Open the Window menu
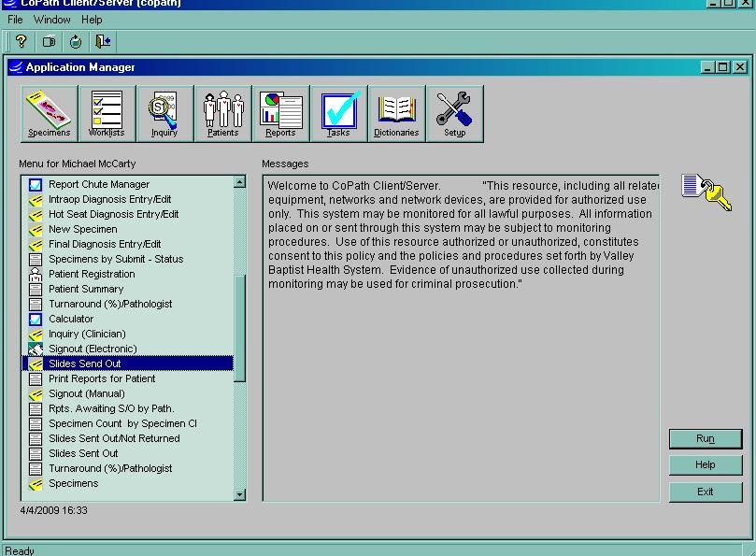The height and width of the screenshot is (556, 756). (51, 20)
